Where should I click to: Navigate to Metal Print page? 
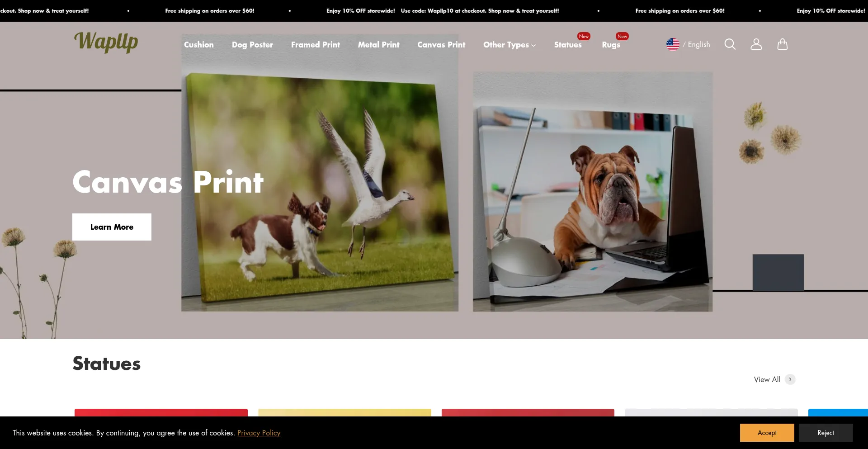click(x=378, y=45)
